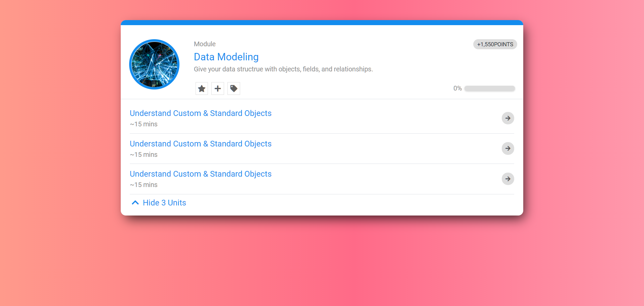Collapse the three units using the up chevron

click(x=135, y=202)
